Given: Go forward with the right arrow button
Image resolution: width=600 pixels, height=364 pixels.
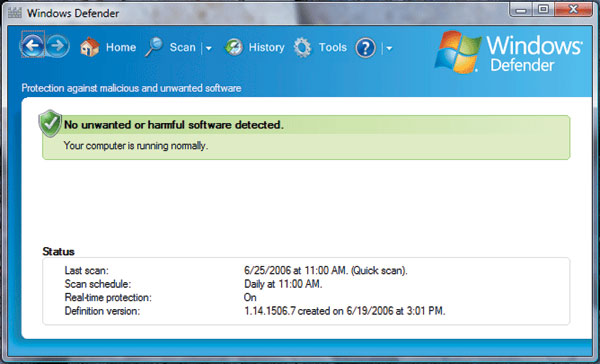Looking at the screenshot, I should click(x=58, y=46).
